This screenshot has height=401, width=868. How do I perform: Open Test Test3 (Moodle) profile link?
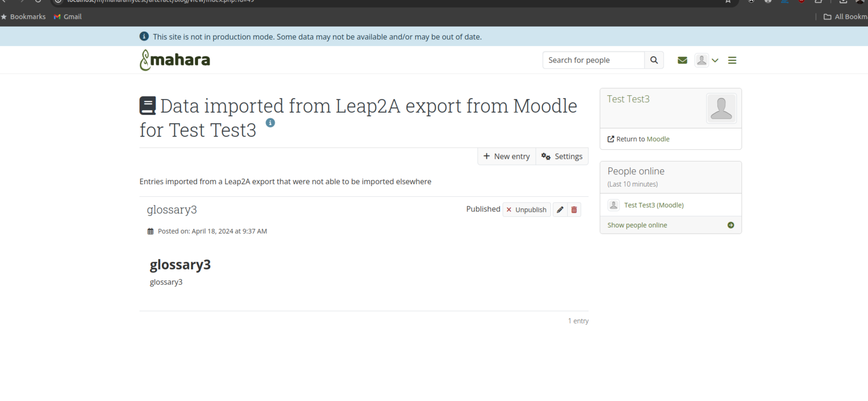[x=654, y=205]
